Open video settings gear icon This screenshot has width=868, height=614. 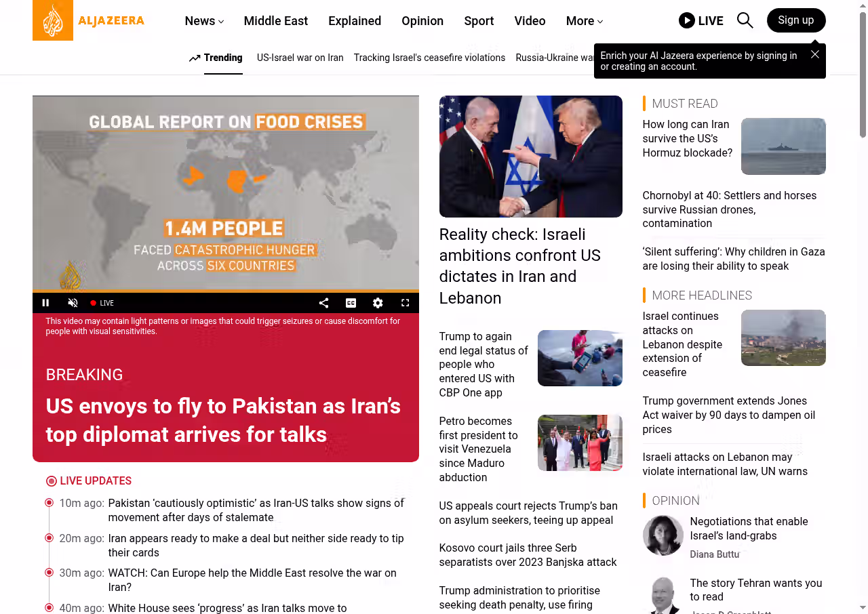click(x=378, y=303)
